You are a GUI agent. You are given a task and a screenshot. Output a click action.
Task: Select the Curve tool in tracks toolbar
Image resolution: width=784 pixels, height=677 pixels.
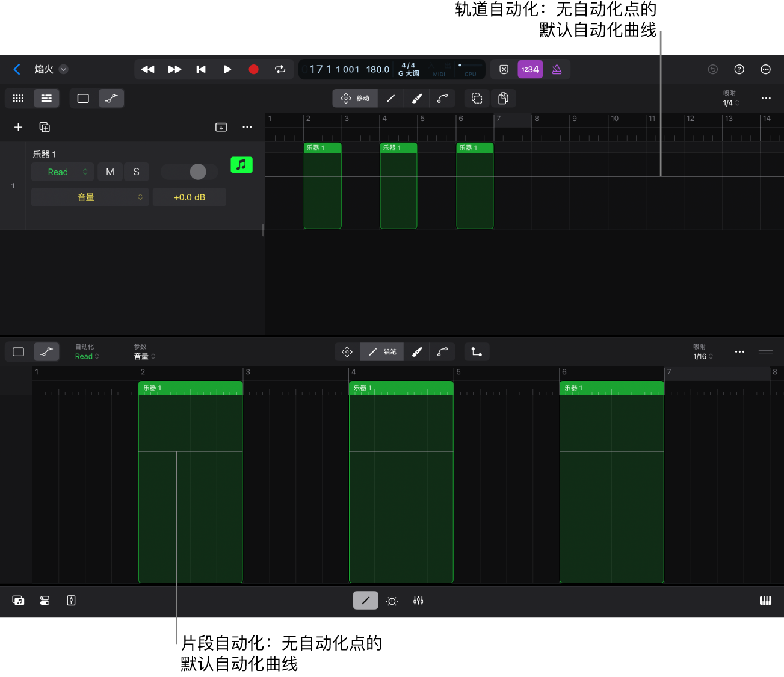coord(442,98)
